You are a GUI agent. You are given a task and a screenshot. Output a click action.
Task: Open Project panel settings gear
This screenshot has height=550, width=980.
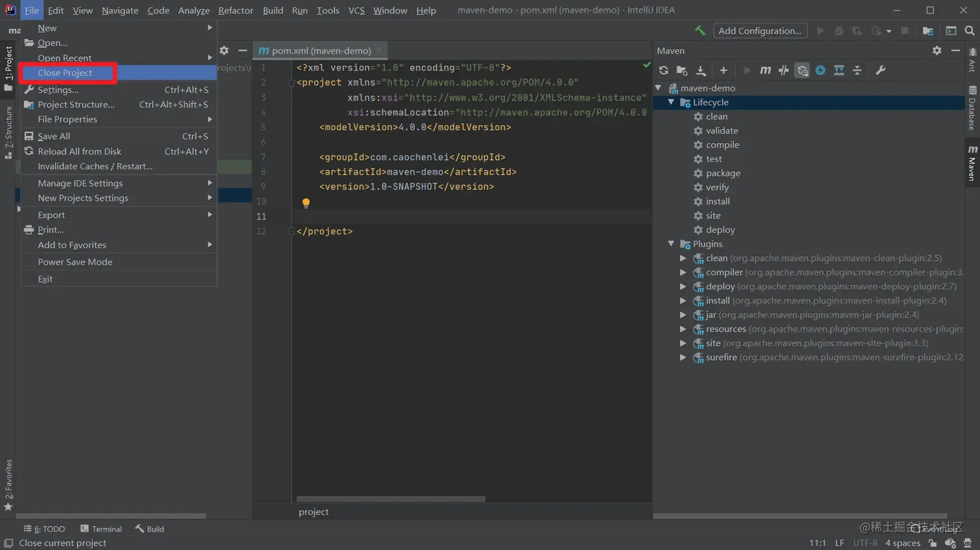[x=224, y=50]
